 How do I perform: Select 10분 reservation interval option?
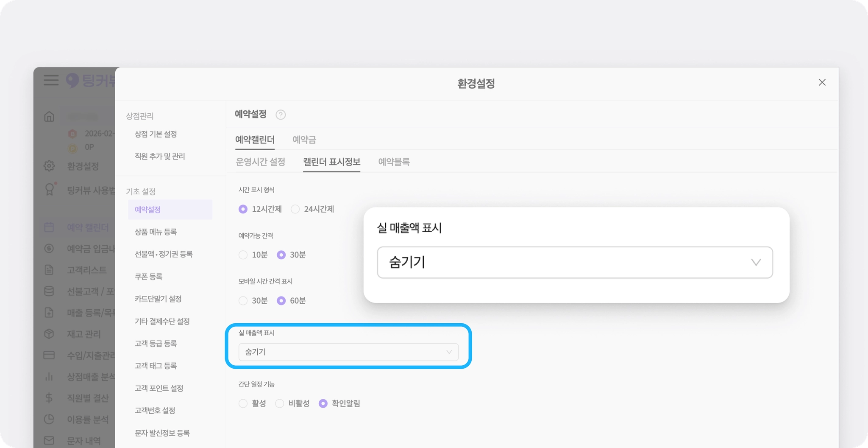pos(243,255)
